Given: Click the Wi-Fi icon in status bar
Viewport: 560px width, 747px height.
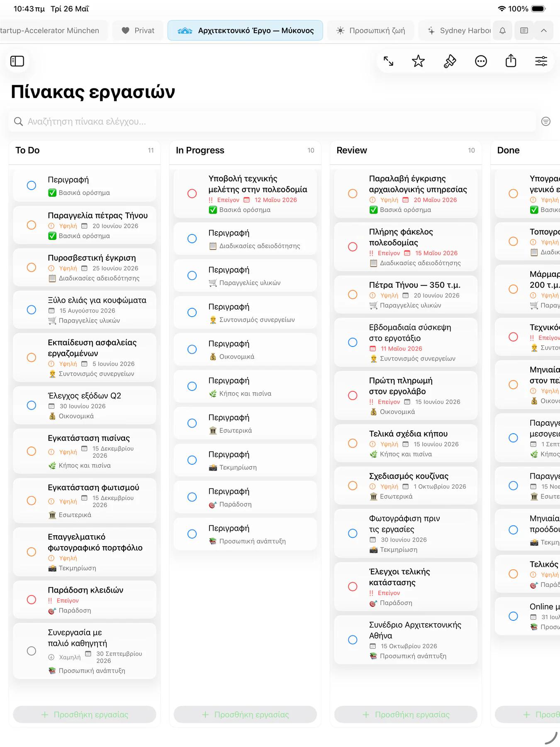Looking at the screenshot, I should 502,9.
